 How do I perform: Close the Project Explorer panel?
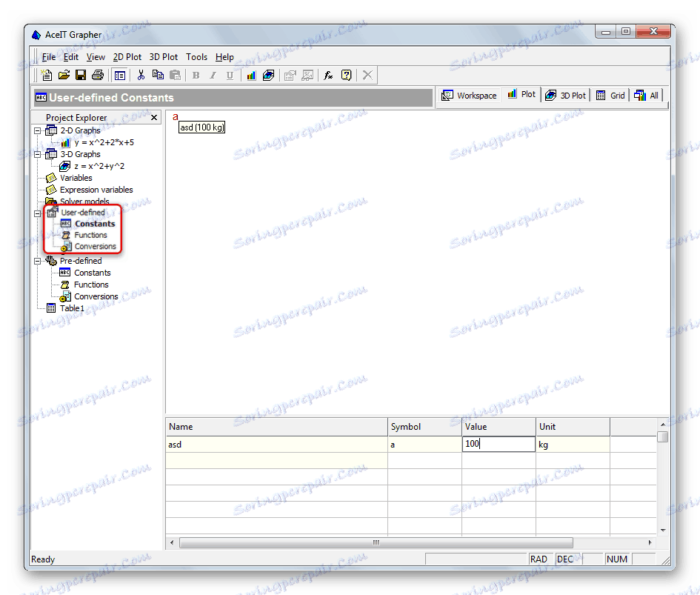pyautogui.click(x=154, y=118)
